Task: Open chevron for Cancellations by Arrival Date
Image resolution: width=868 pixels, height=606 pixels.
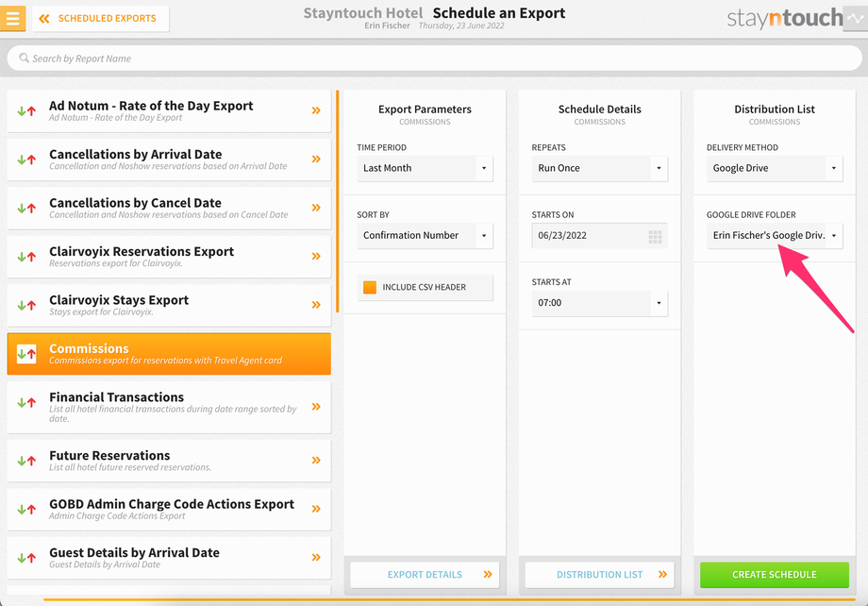Action: click(316, 159)
